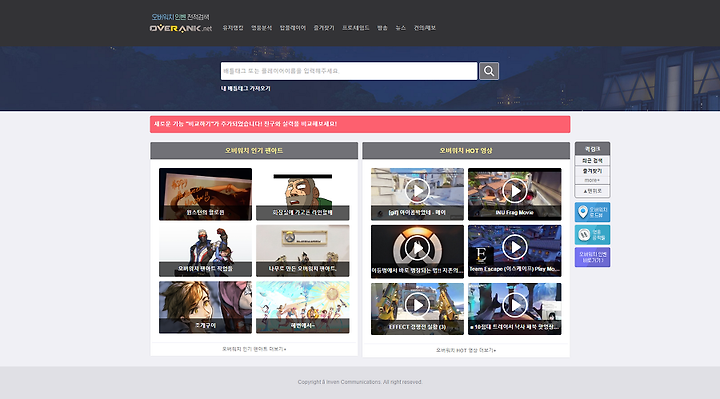Click 오버워치 HOT 영상 더보기 link
This screenshot has width=720, height=399.
click(466, 350)
